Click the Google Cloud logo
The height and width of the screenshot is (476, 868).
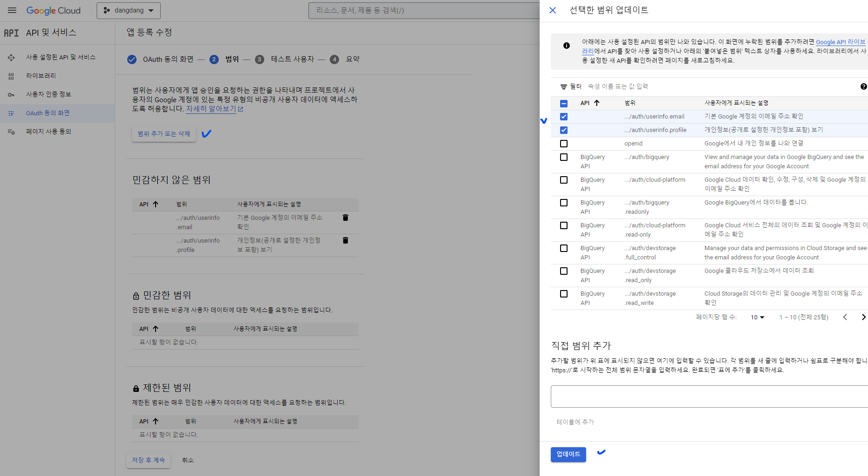pyautogui.click(x=53, y=10)
